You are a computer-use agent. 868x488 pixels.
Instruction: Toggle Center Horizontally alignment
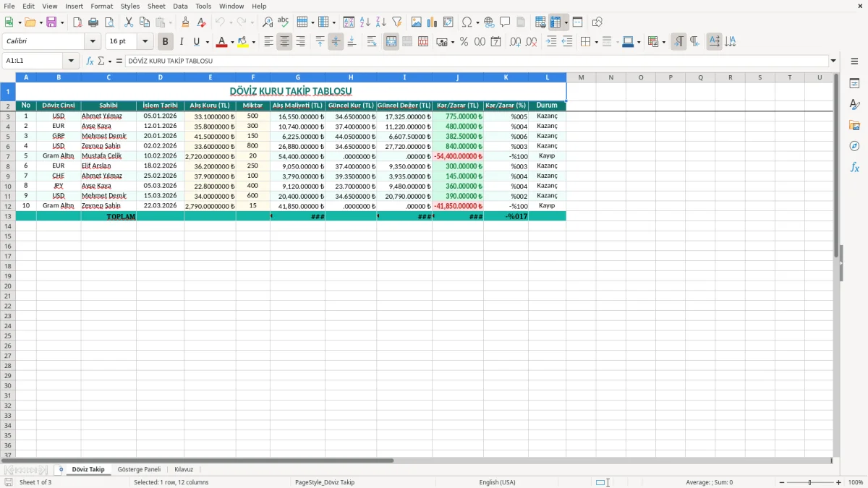click(x=284, y=42)
